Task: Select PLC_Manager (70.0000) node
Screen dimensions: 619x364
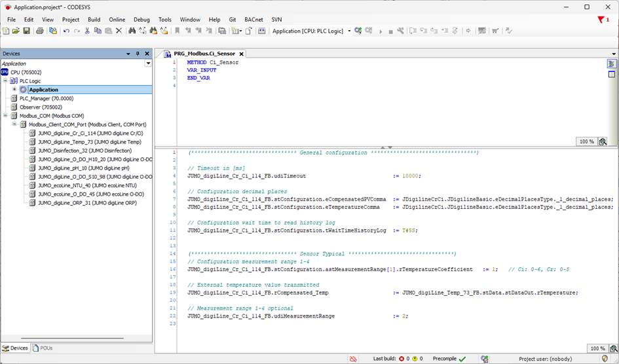Action: point(47,98)
